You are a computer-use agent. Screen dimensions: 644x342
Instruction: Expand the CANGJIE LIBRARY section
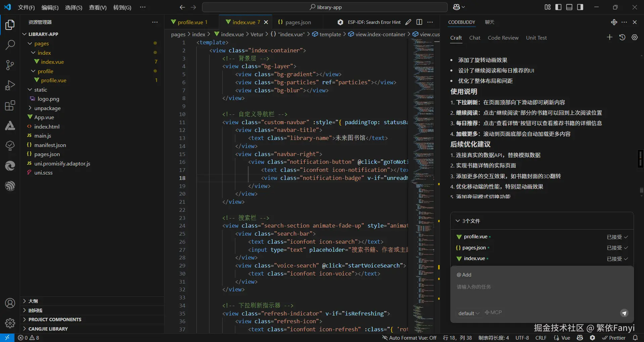point(92,329)
